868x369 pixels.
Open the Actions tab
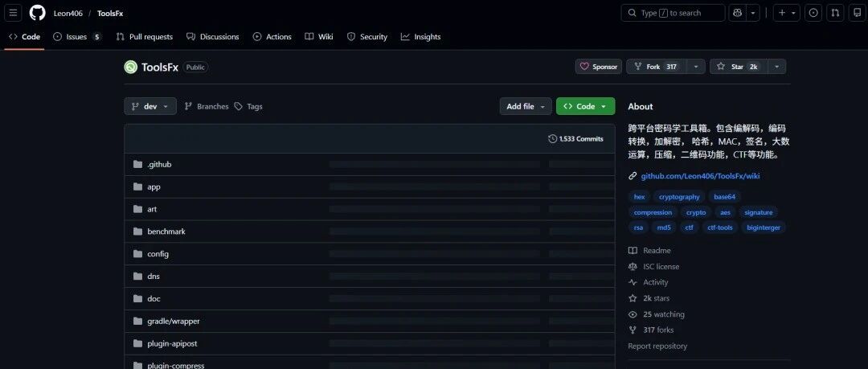[272, 36]
